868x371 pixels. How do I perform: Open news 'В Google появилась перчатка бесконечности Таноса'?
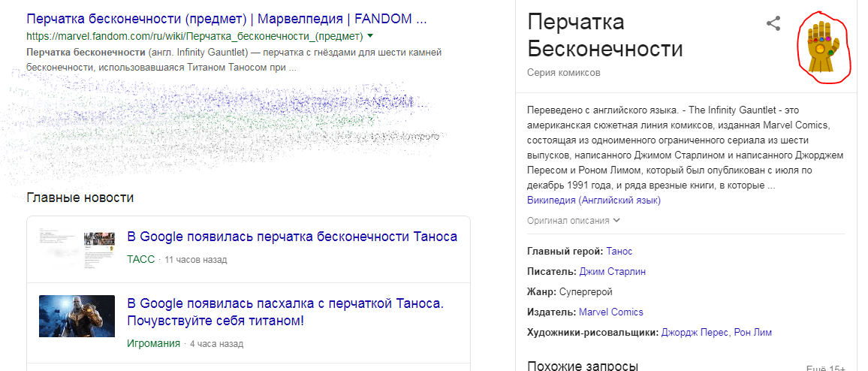(292, 237)
